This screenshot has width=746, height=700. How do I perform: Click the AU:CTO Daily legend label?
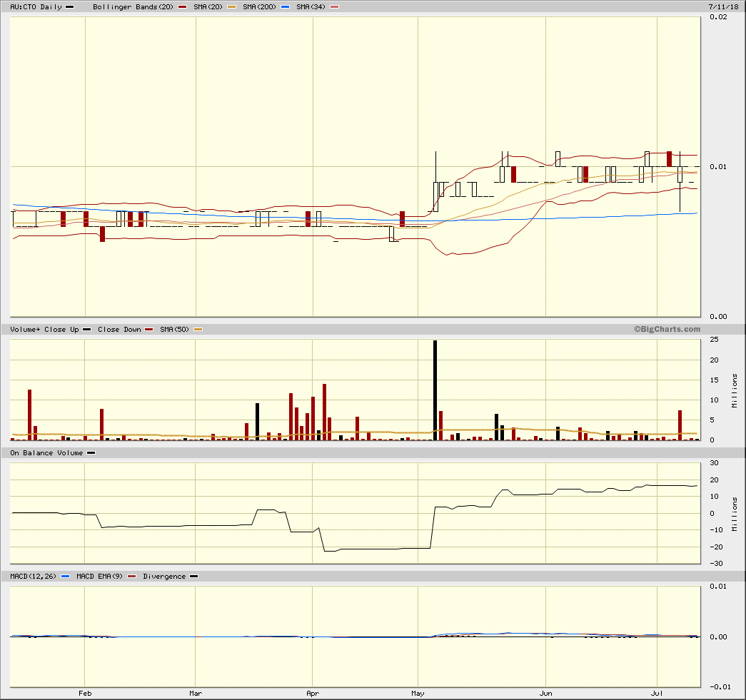(x=36, y=6)
